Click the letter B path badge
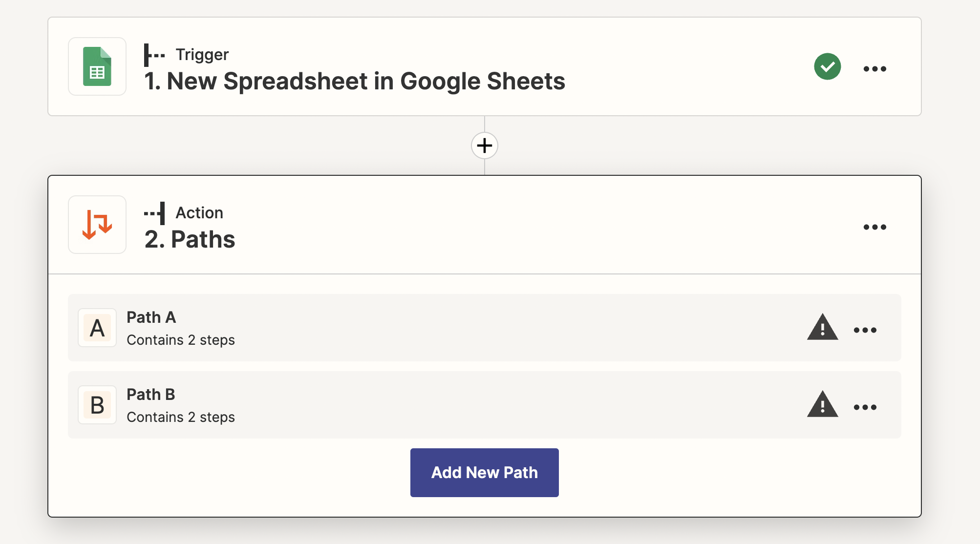This screenshot has width=980, height=544. click(97, 405)
